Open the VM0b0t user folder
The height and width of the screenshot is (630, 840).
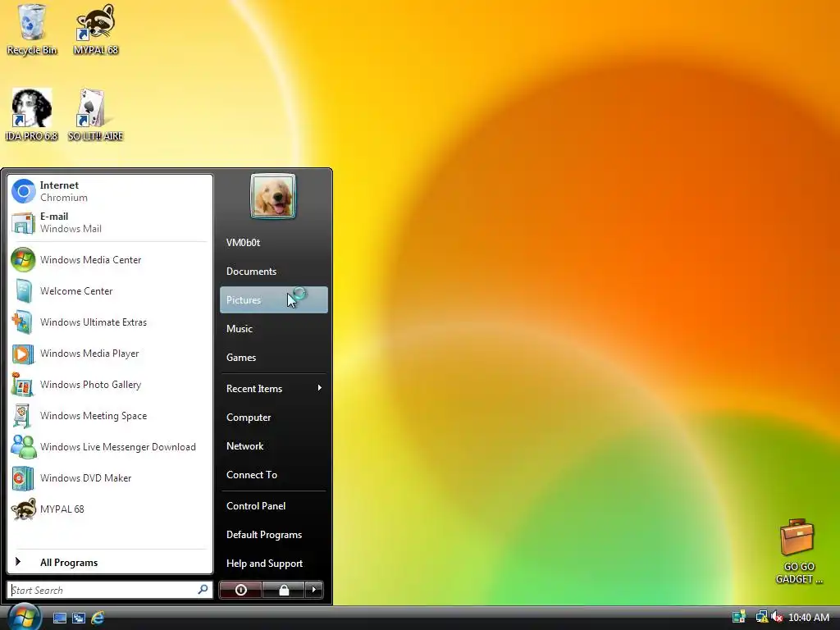pyautogui.click(x=273, y=243)
